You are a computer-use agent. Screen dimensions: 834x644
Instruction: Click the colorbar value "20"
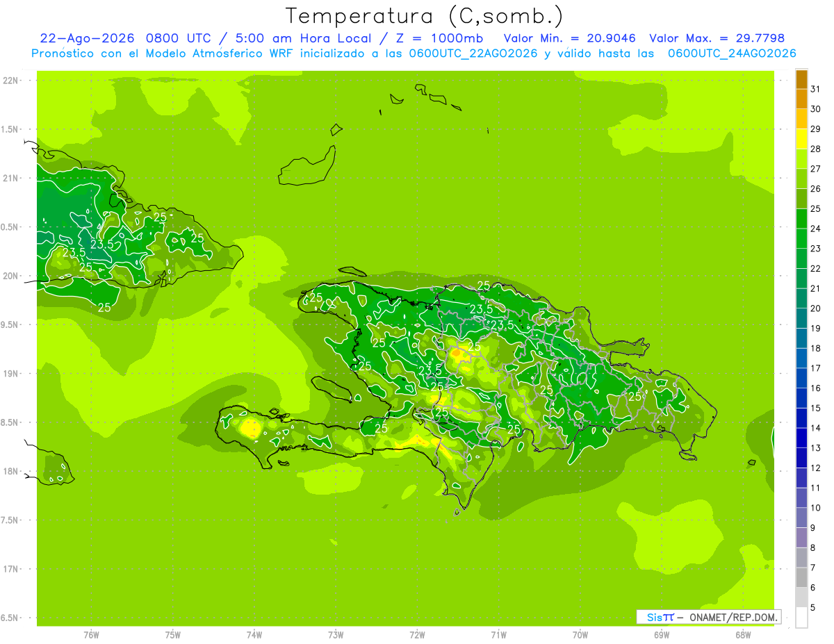(815, 308)
